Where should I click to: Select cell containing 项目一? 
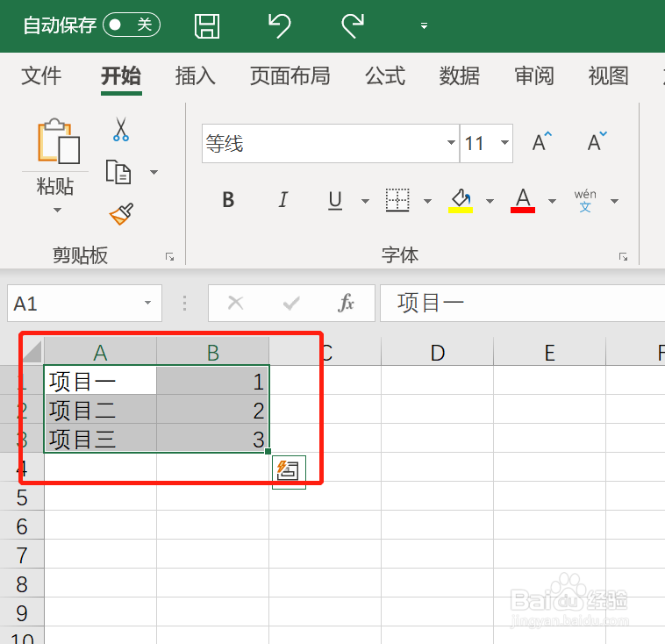pyautogui.click(x=100, y=381)
